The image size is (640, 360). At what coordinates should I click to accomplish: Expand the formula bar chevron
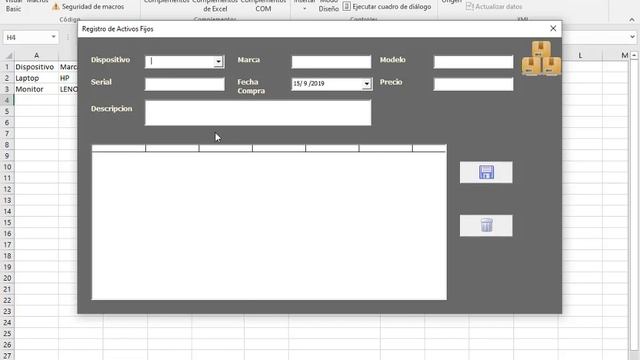pyautogui.click(x=632, y=37)
